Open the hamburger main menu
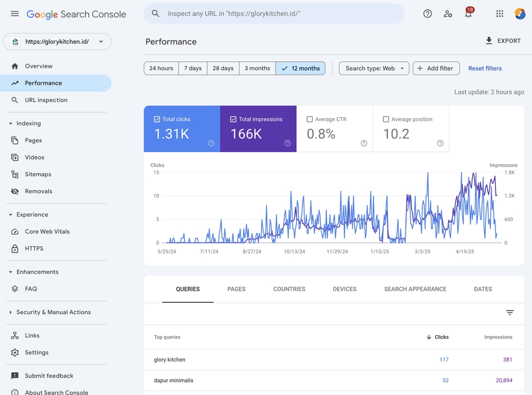This screenshot has width=532, height=395. (15, 14)
